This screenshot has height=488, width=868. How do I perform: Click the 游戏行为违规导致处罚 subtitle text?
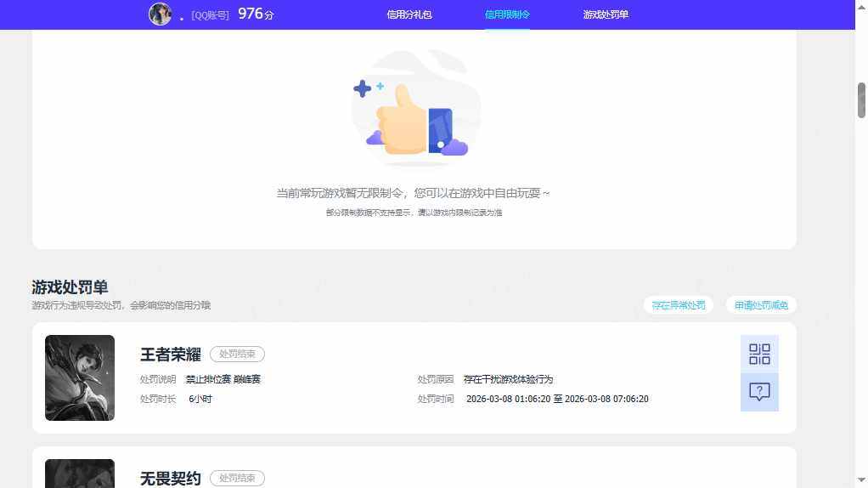(121, 305)
